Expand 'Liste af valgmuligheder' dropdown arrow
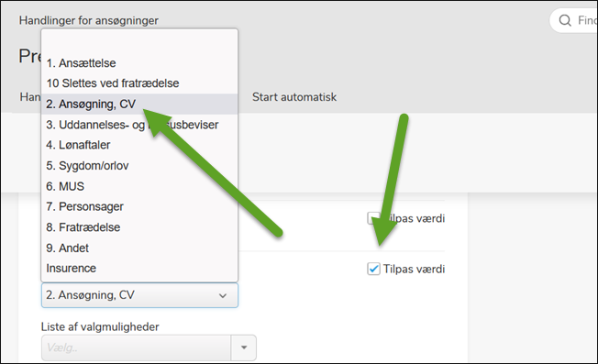 tap(244, 347)
